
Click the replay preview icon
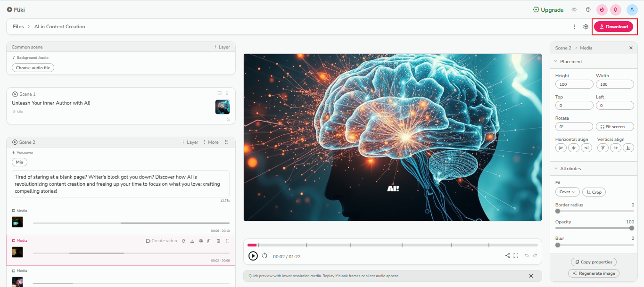(x=265, y=256)
